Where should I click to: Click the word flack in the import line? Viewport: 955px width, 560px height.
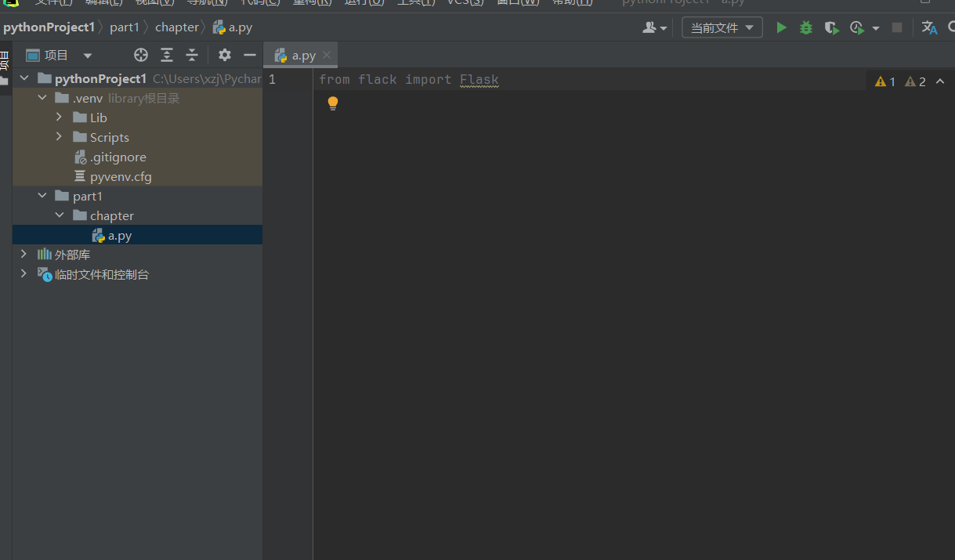[x=378, y=79]
